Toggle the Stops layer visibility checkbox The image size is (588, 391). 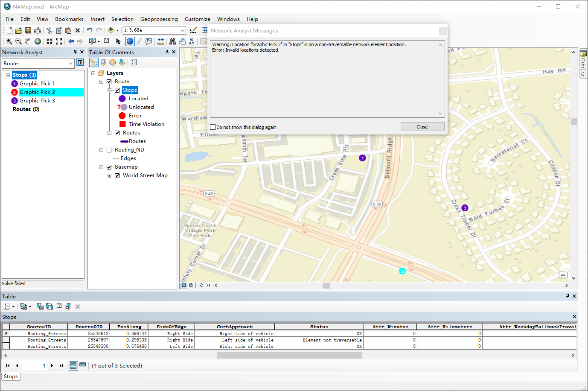tap(117, 90)
